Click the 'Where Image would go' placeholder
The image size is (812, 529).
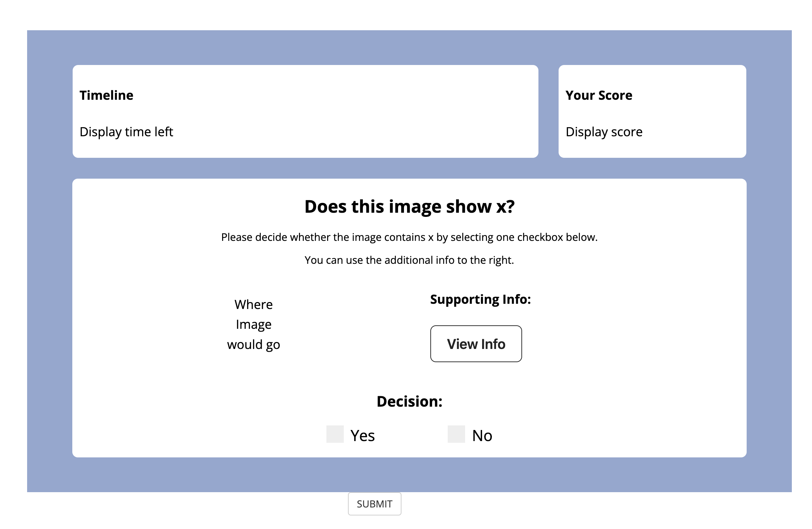pyautogui.click(x=253, y=325)
